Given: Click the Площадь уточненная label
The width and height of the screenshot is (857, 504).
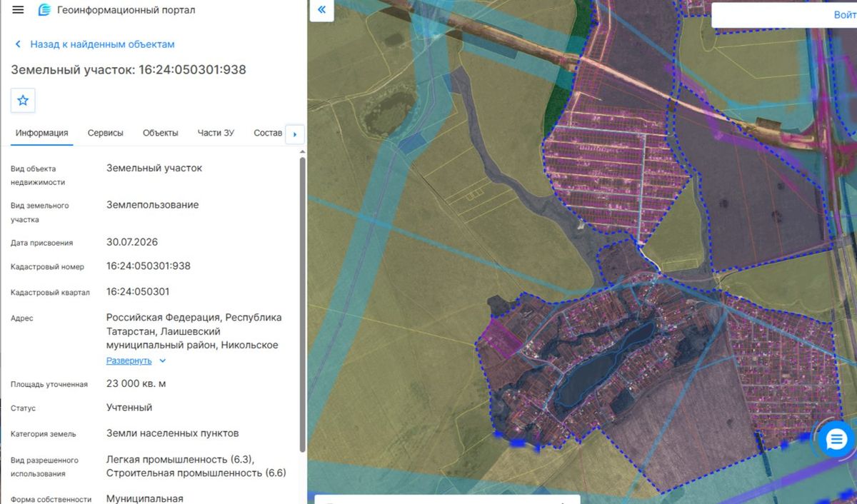Looking at the screenshot, I should [49, 384].
